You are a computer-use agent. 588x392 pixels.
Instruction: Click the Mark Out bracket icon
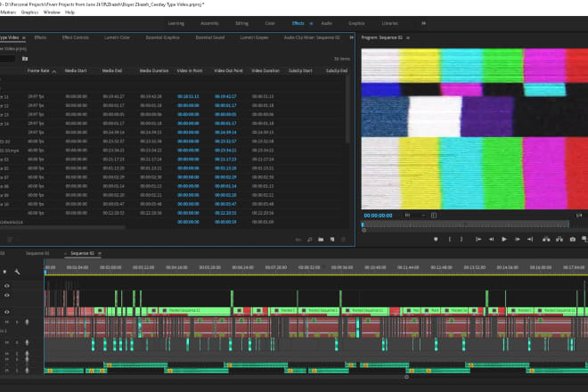461,239
